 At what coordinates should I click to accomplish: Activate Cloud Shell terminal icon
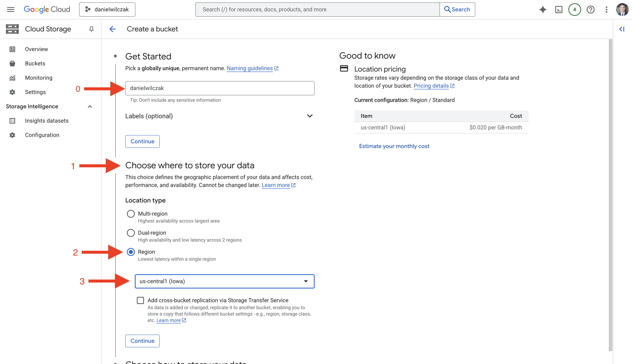point(559,10)
